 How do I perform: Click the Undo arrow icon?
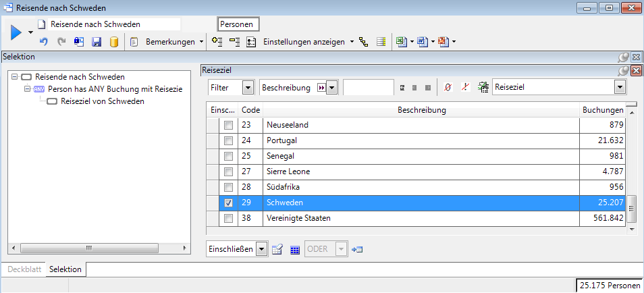43,42
